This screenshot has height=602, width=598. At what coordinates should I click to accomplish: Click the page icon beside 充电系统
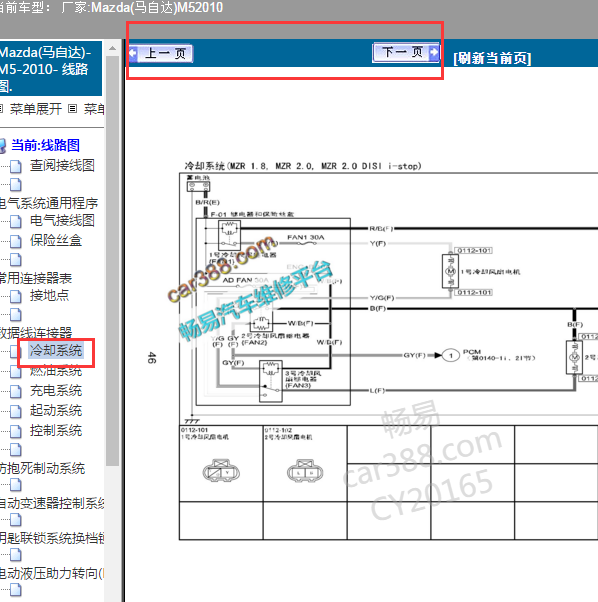click(x=16, y=392)
